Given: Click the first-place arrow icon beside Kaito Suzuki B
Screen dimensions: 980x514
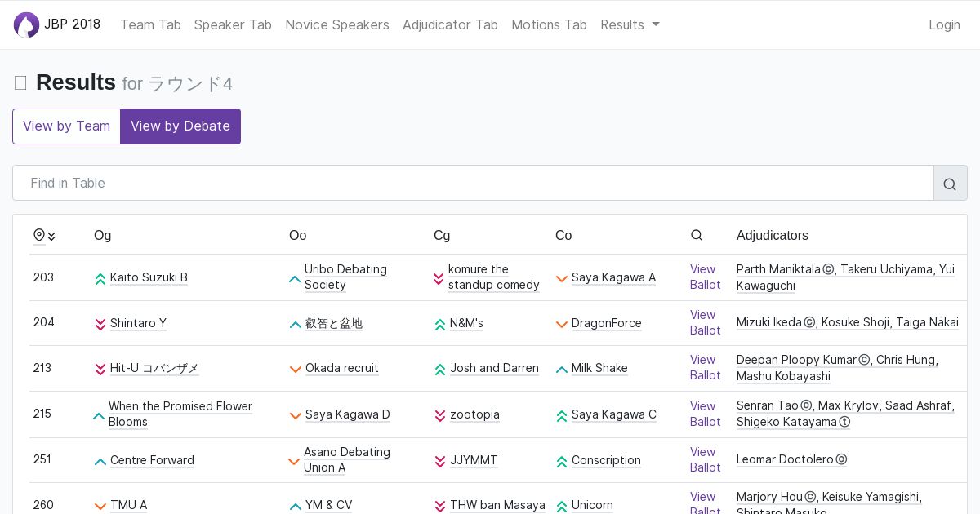Looking at the screenshot, I should coord(100,278).
